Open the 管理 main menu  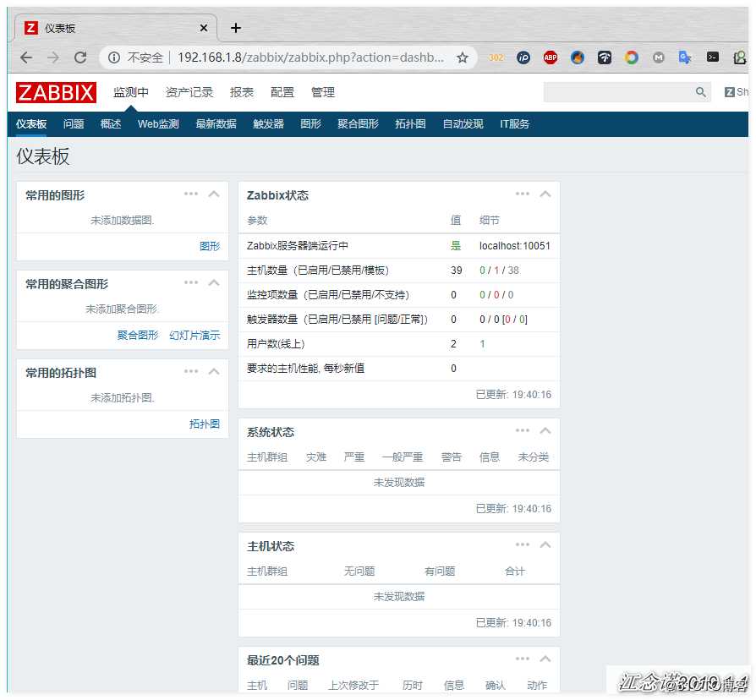(x=322, y=92)
